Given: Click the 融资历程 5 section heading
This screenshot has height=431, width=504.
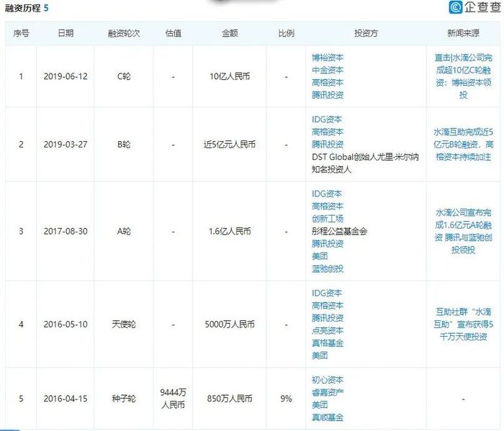Looking at the screenshot, I should pos(27,8).
